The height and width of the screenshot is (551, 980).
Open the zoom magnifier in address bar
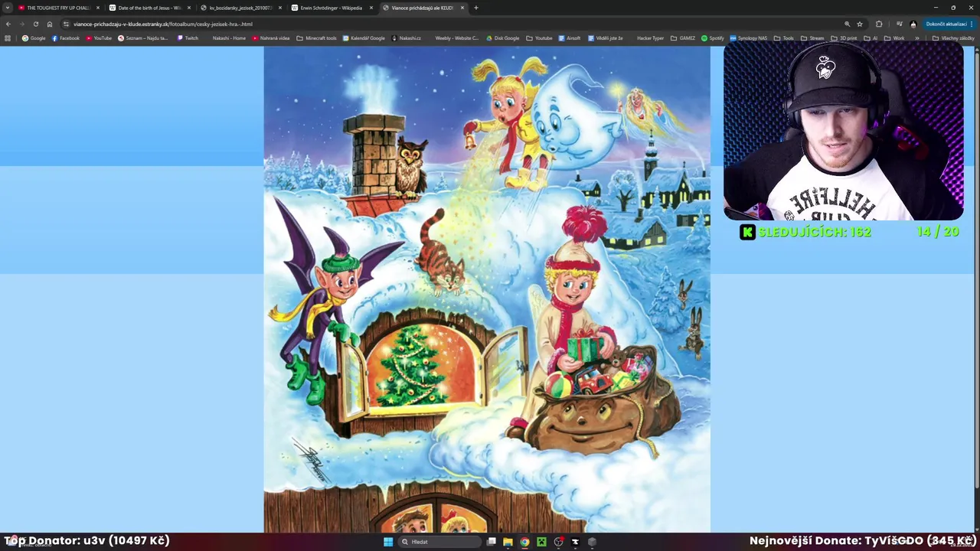847,24
